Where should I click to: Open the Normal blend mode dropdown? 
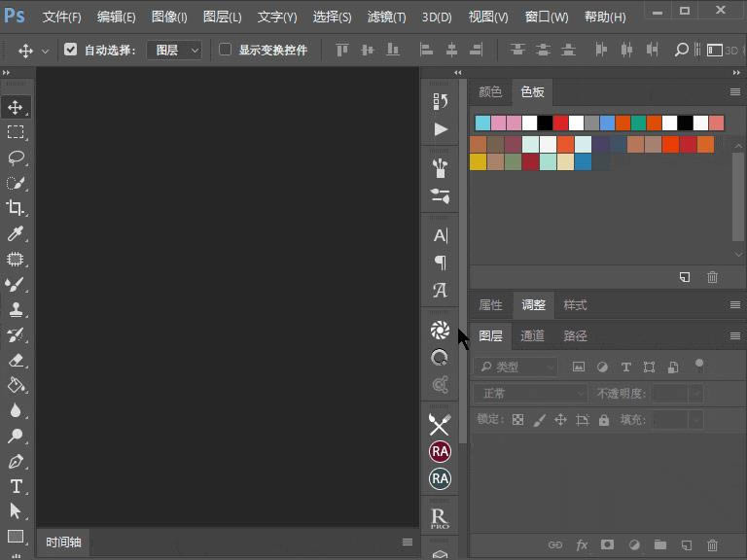pyautogui.click(x=530, y=394)
